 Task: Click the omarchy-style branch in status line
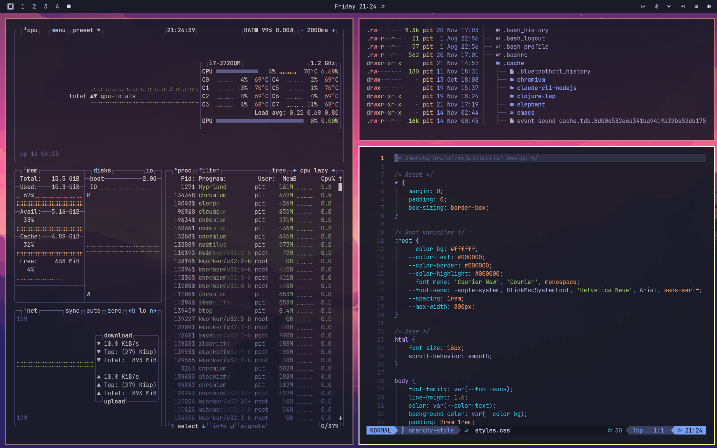431,431
